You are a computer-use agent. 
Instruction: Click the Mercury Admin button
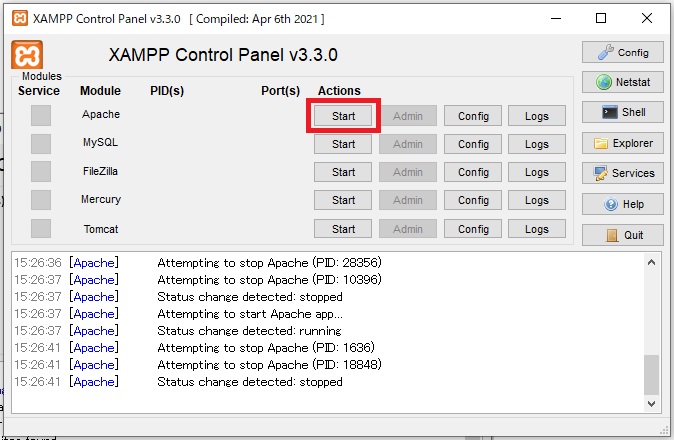tap(408, 200)
